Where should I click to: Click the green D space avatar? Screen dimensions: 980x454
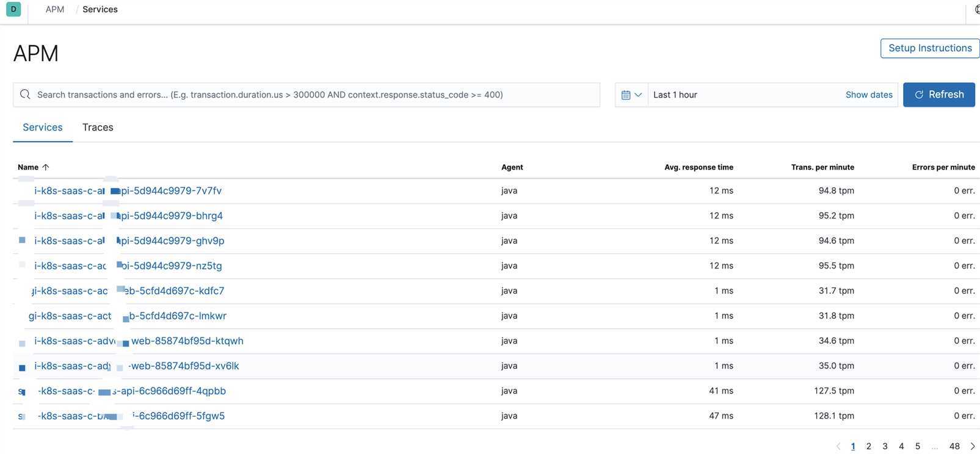pyautogui.click(x=13, y=9)
